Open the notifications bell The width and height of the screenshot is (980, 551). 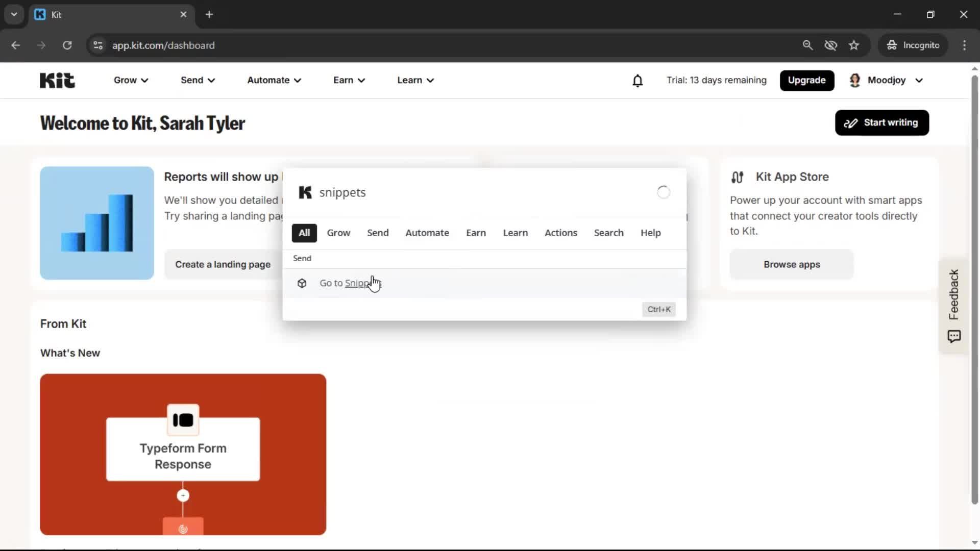pyautogui.click(x=638, y=81)
